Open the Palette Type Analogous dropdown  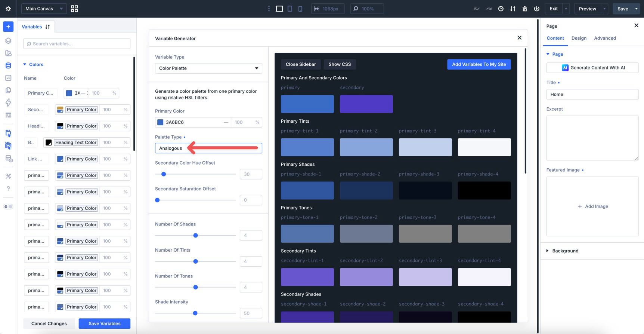point(208,148)
